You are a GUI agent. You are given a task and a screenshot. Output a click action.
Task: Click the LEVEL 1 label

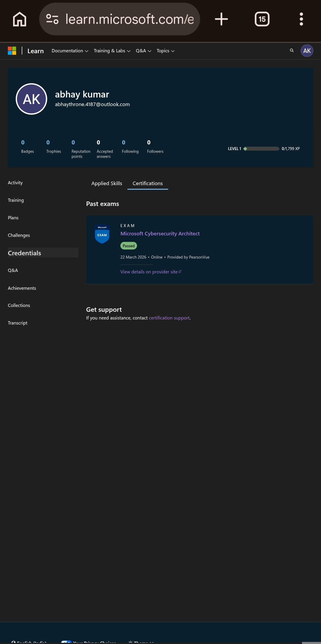[235, 149]
